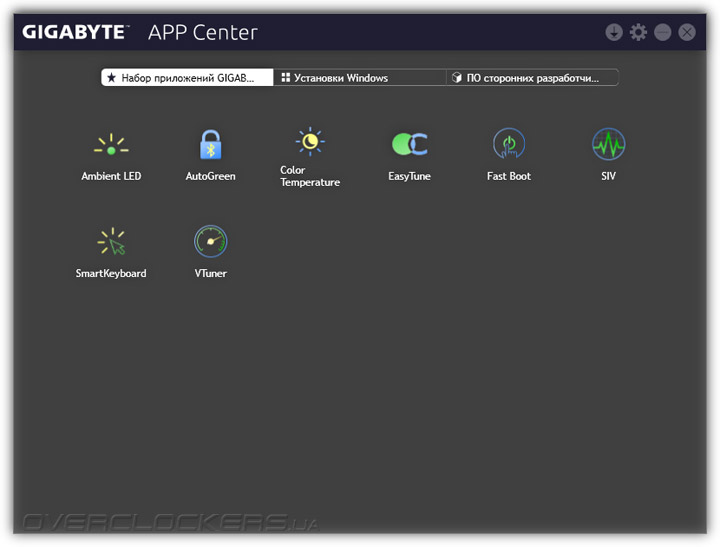
Task: Open the SmartKeyboard cursor icon
Action: point(111,242)
